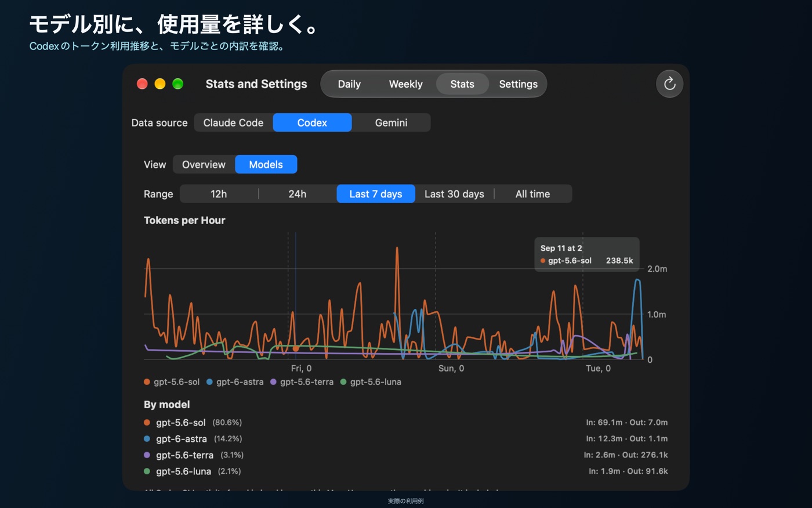812x508 pixels.
Task: Click the 1.0m y-axis label
Action: click(657, 315)
